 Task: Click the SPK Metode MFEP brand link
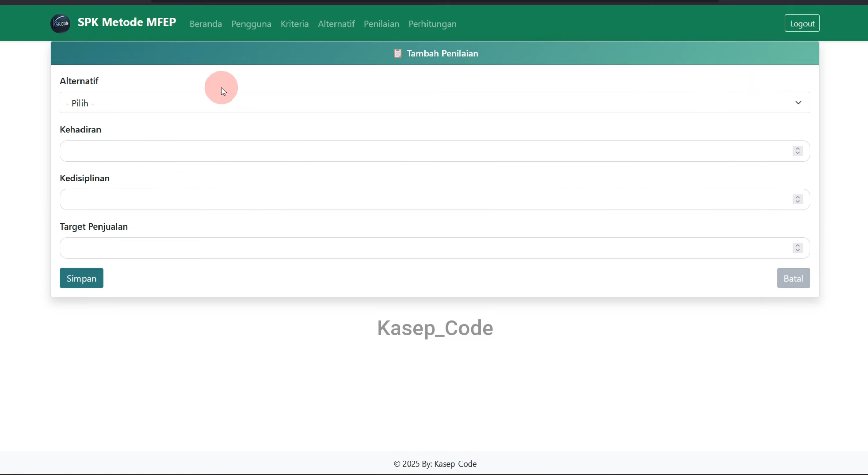tap(127, 22)
